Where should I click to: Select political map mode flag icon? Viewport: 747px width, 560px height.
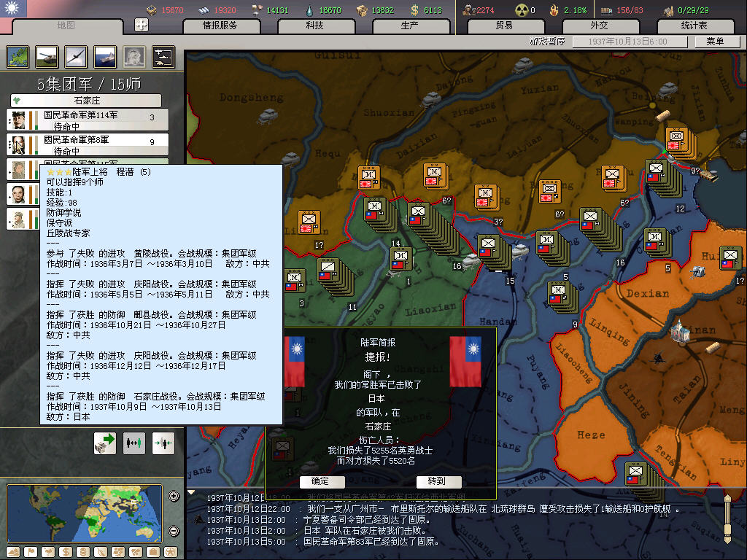pos(31,552)
